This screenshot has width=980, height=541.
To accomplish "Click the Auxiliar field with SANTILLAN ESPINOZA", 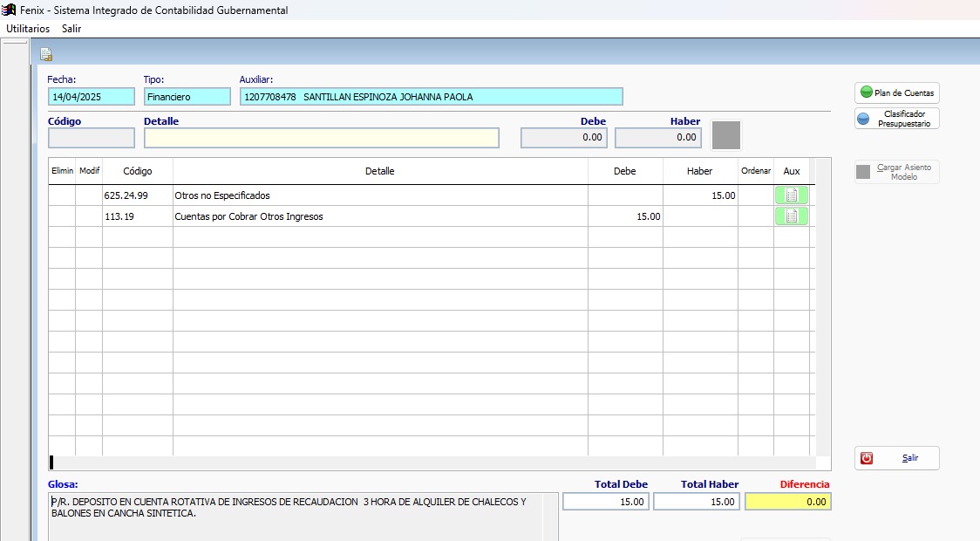I will coord(431,97).
